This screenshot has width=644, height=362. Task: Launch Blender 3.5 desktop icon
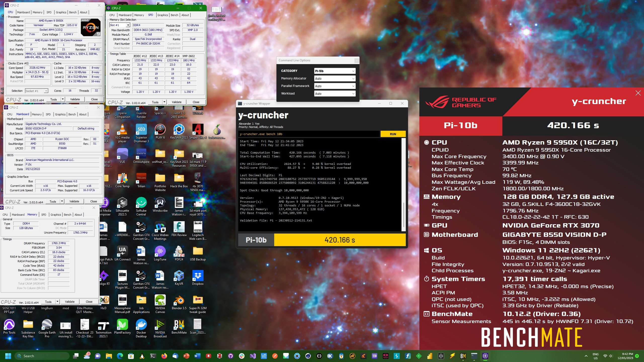179,302
